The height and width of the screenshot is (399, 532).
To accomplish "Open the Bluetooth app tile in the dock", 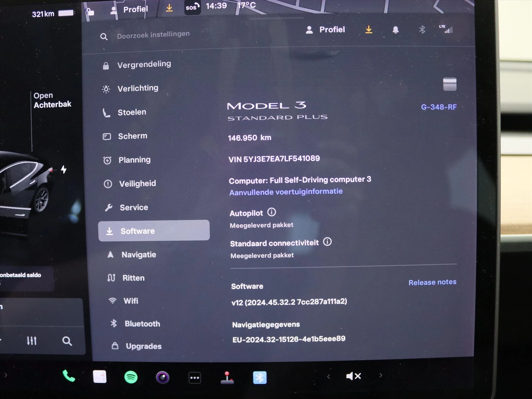I will click(x=260, y=377).
